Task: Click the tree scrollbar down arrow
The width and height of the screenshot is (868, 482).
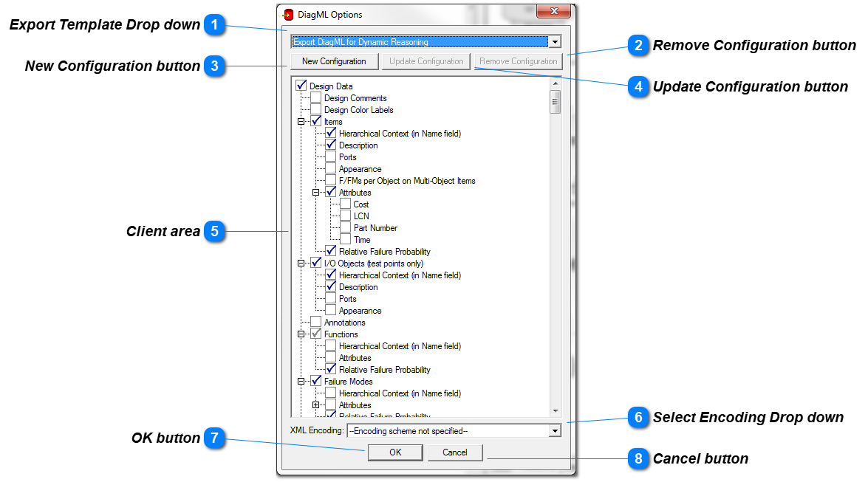Action: tap(556, 411)
